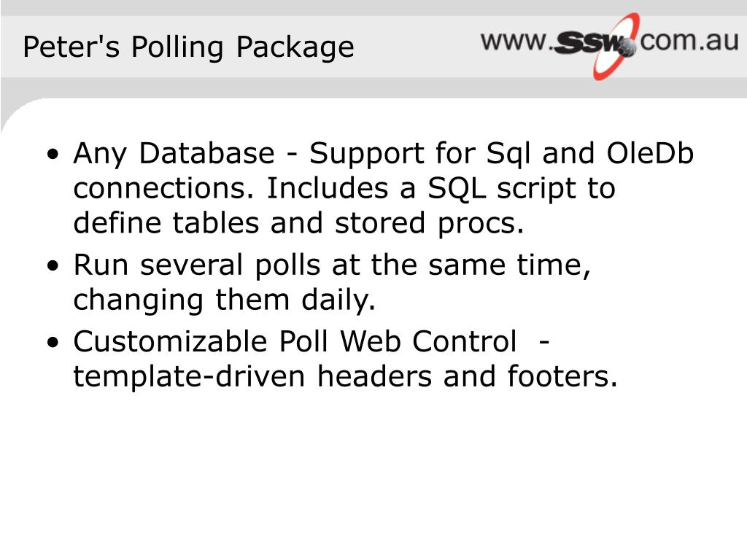Click the word 'OleDb' in first bullet
Viewport: 747px width, 560px height.
pos(650,153)
